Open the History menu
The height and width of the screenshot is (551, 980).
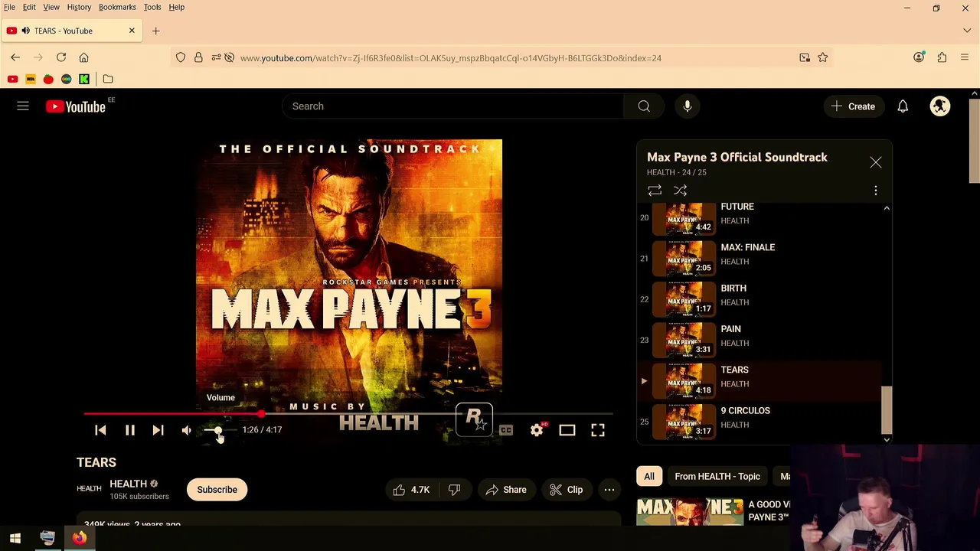[79, 7]
